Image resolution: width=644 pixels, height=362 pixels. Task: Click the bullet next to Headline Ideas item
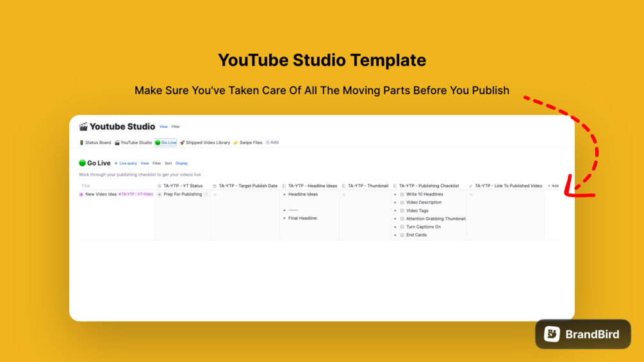point(285,195)
